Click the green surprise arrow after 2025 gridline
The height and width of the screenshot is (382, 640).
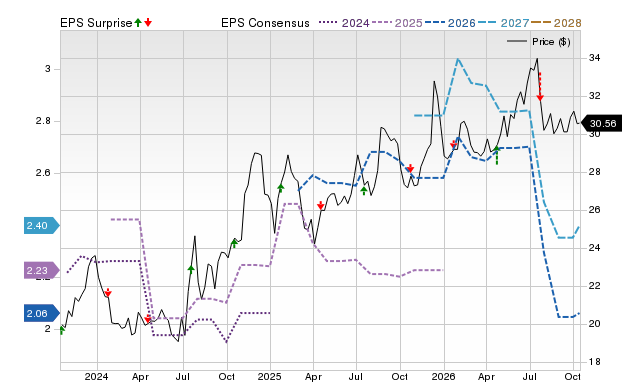pos(280,188)
